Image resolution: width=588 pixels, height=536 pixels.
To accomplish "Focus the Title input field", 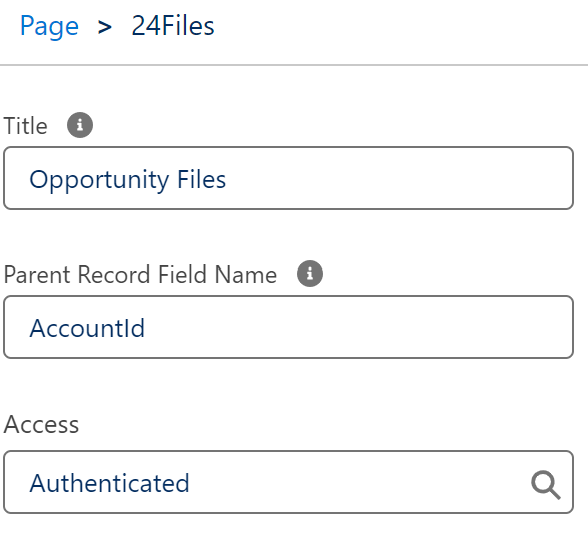I will click(x=288, y=178).
